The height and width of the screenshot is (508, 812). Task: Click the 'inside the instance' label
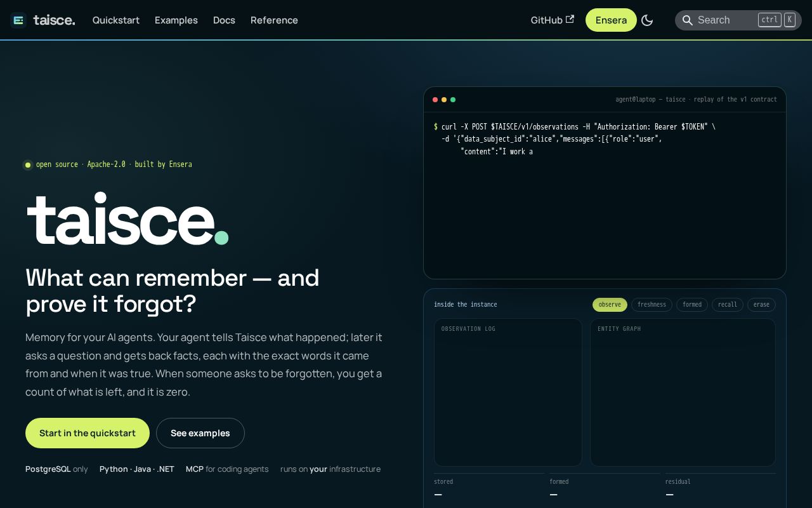[466, 305]
